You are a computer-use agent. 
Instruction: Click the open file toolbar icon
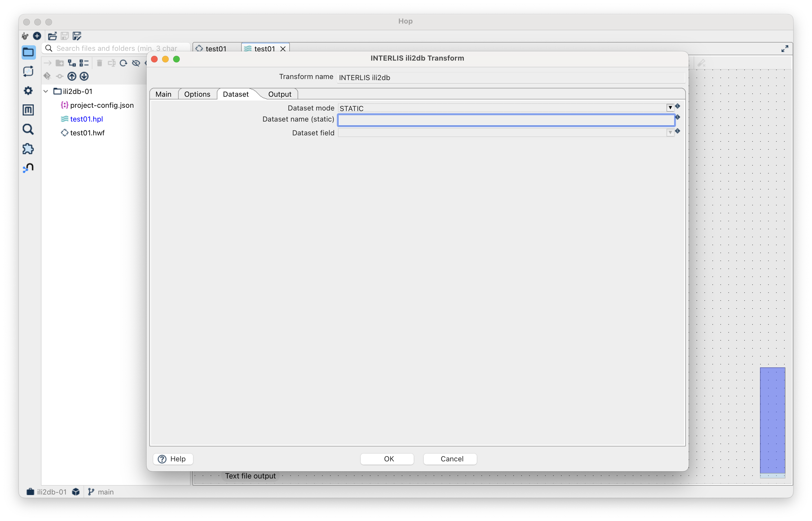coord(52,36)
